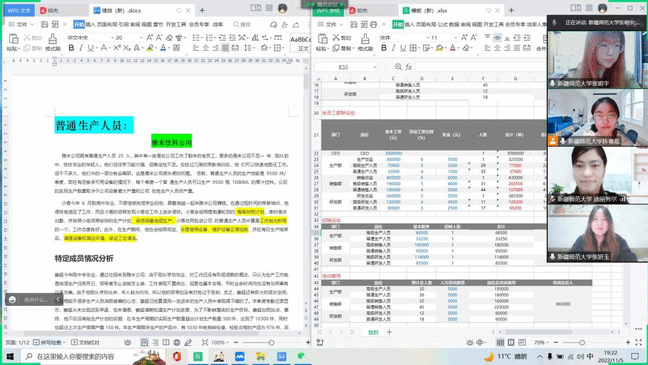
Task: Adjust the document zoom slider handle
Action: [x=271, y=342]
